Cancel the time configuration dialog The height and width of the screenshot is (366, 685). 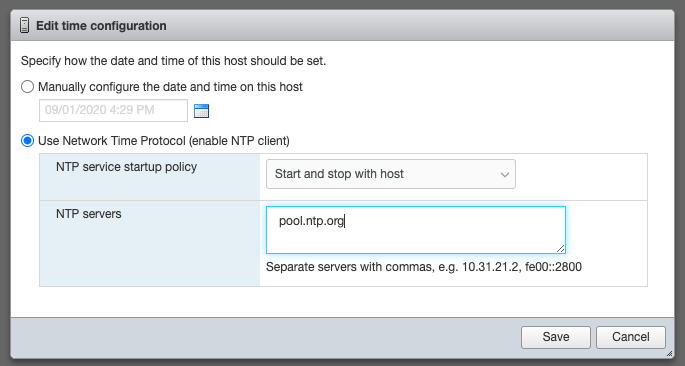[x=630, y=337]
